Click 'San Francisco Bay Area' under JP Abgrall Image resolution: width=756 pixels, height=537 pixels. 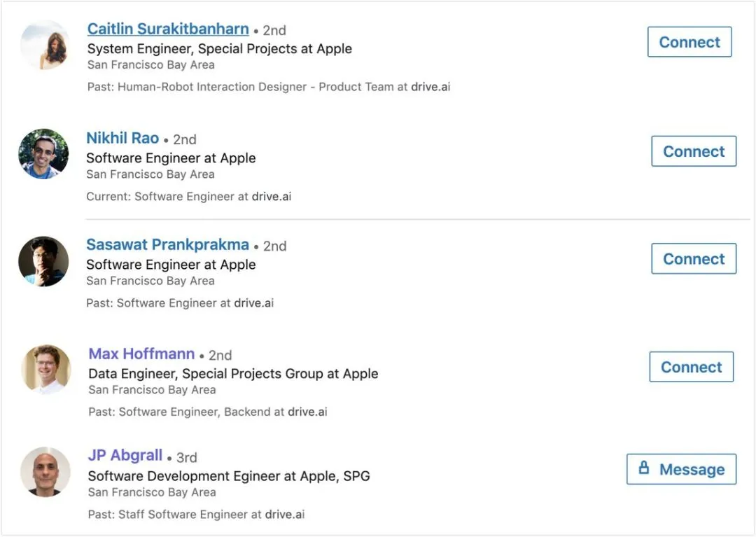coord(152,492)
